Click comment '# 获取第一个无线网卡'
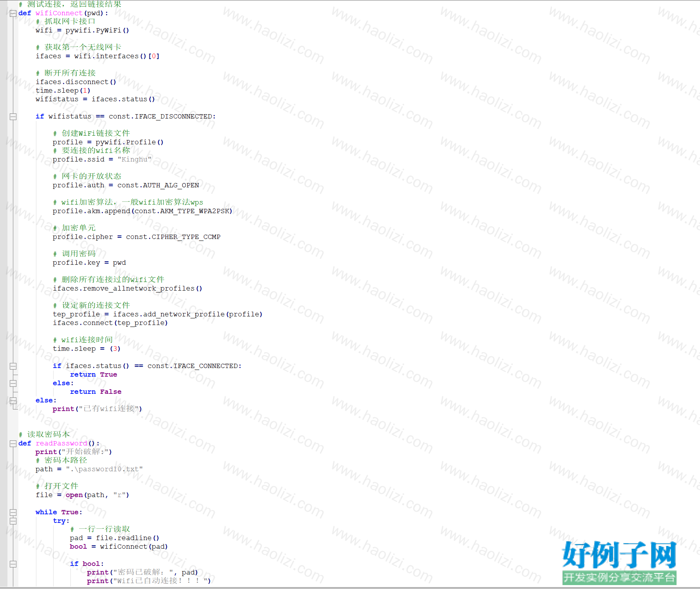The width and height of the screenshot is (700, 589). (78, 47)
